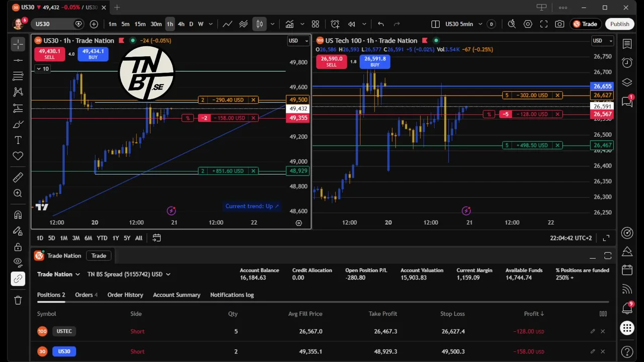This screenshot has width=644, height=362.
Task: Enter fullscreen mode
Action: (544, 24)
